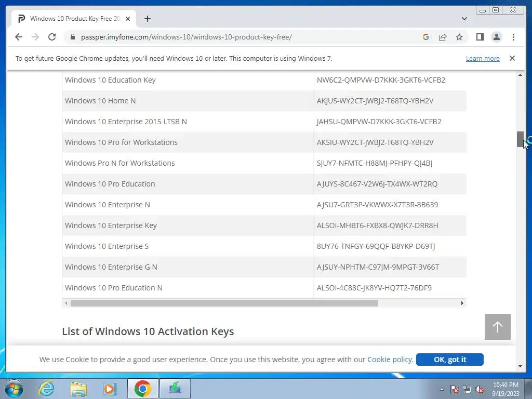Select key 8UY76-TNFGY-69QQF-B8YKP-D69TJ

click(x=376, y=246)
